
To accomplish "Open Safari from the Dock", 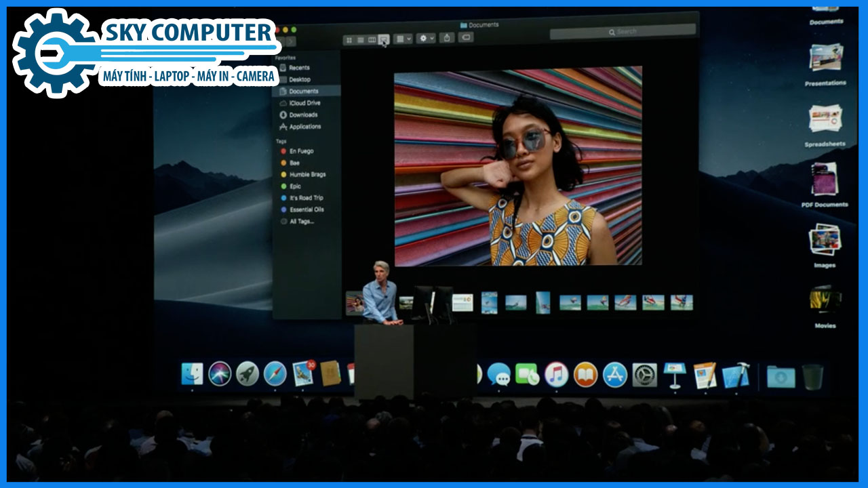I will tap(275, 374).
